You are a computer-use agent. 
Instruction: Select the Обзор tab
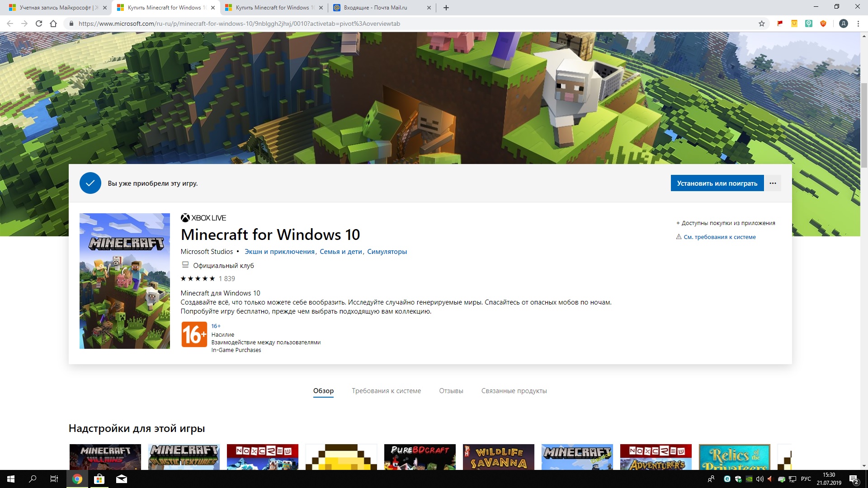click(323, 391)
